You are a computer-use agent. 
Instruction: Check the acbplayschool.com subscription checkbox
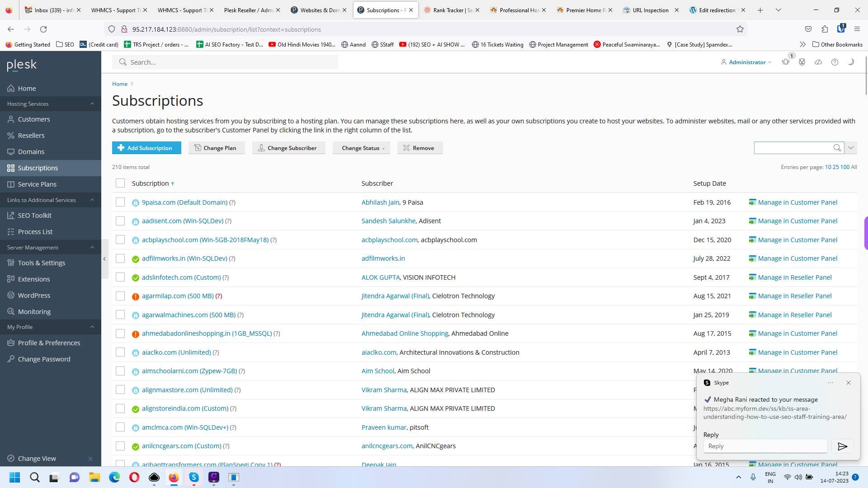click(x=120, y=239)
